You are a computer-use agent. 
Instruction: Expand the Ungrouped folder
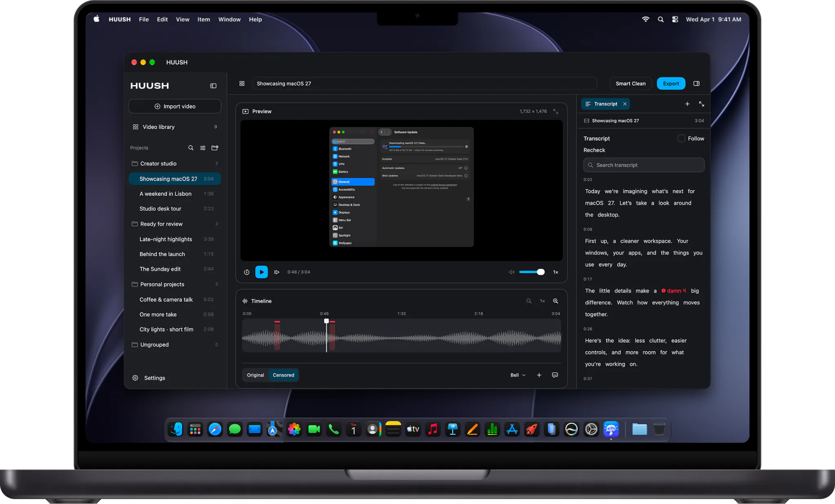(175, 345)
